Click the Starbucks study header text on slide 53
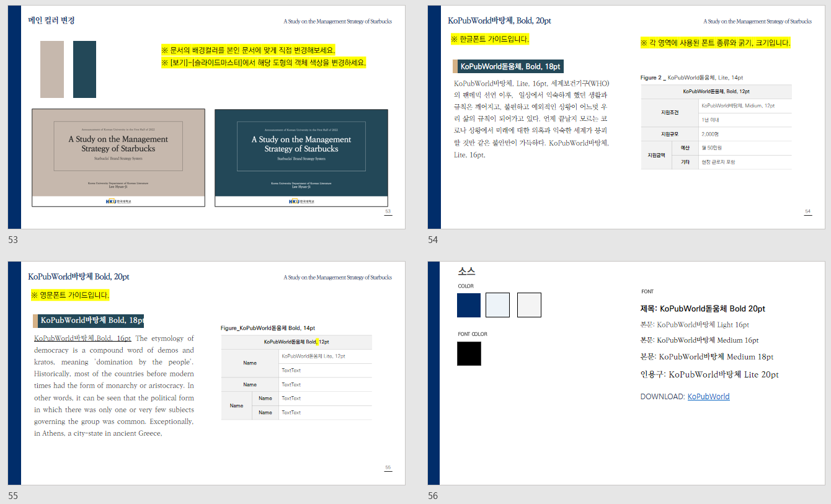Viewport: 831px width, 504px height. click(x=338, y=21)
